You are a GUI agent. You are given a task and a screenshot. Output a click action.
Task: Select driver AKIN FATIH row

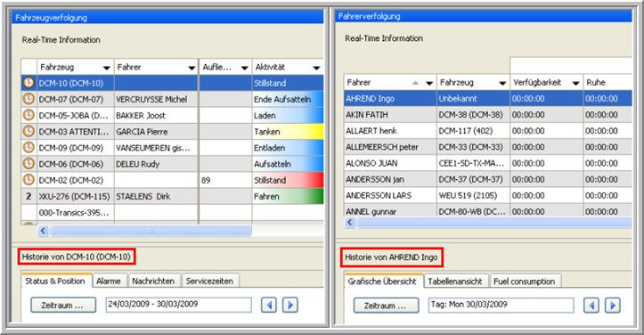tap(488, 115)
